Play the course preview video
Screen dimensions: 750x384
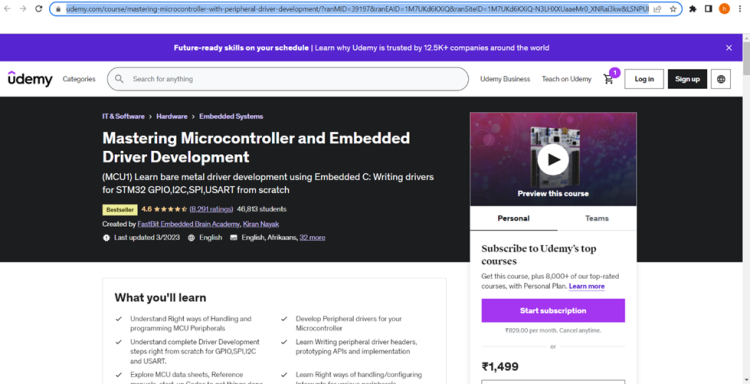(x=553, y=159)
